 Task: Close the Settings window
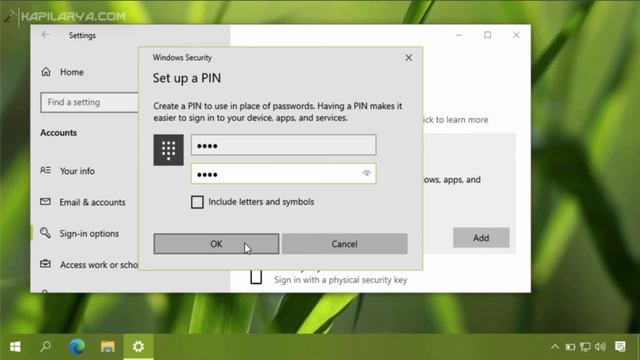[x=516, y=35]
